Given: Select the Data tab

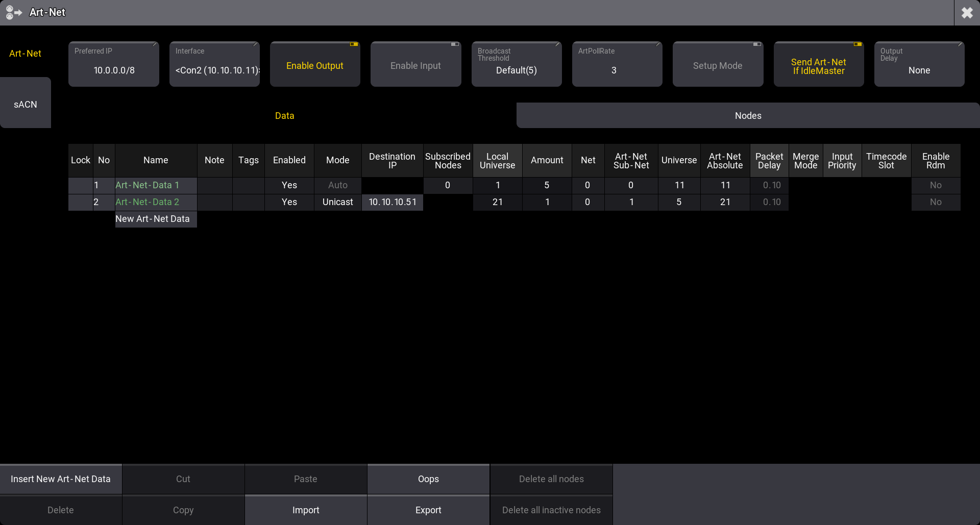Looking at the screenshot, I should pos(284,116).
